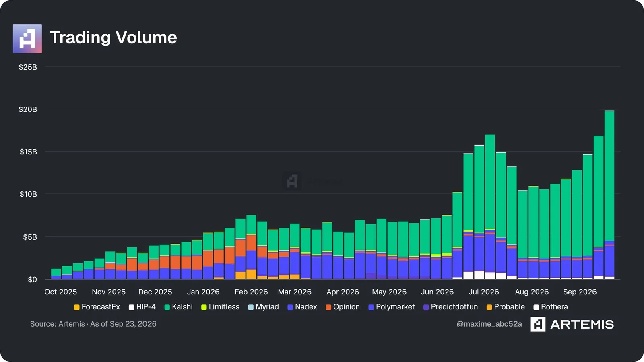Click the May 2026 x-axis label
The image size is (644, 362).
[x=389, y=292]
